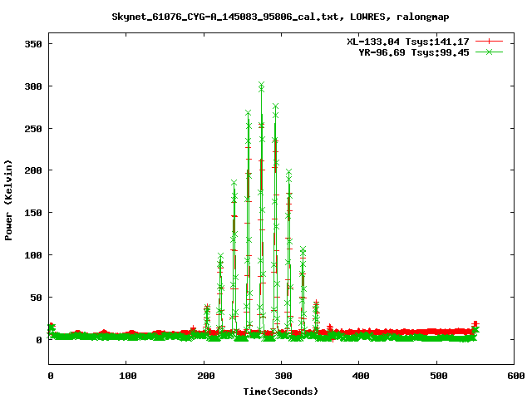This screenshot has width=532, height=399.
Task: Click the XL-133.04 Tsys:141.17 legend label
Action: 411,42
